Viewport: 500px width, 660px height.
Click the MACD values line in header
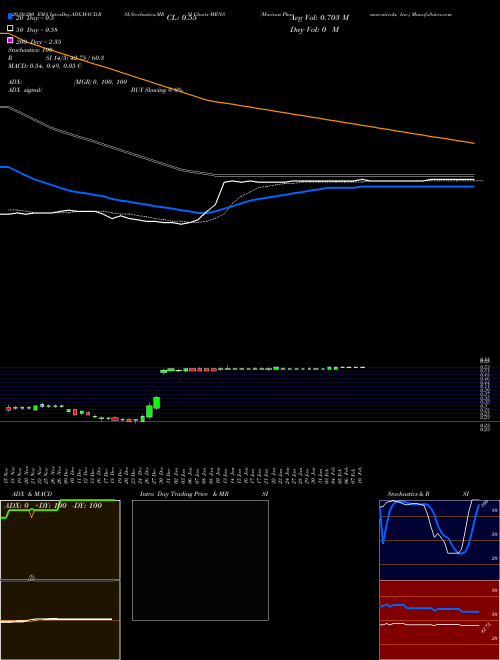click(x=45, y=66)
